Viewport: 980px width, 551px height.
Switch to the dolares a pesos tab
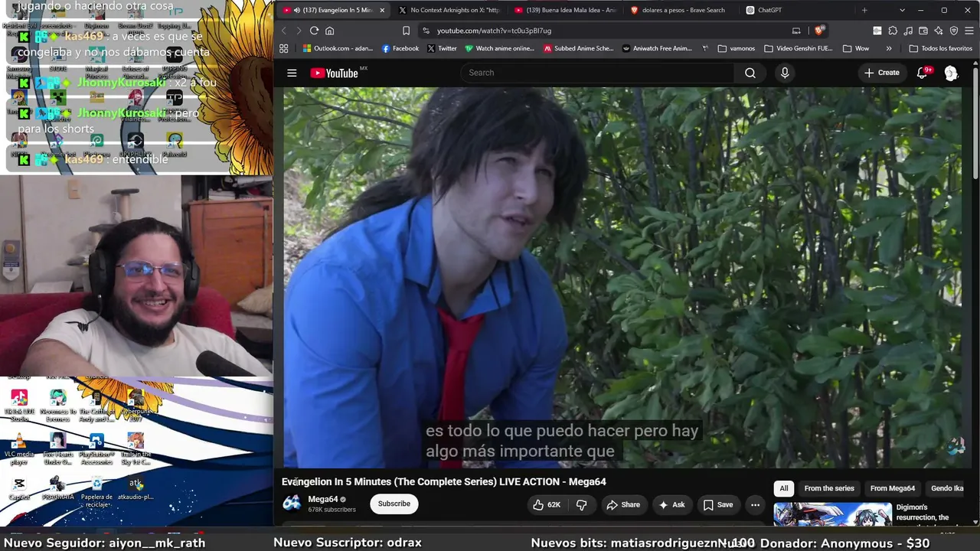tap(681, 10)
